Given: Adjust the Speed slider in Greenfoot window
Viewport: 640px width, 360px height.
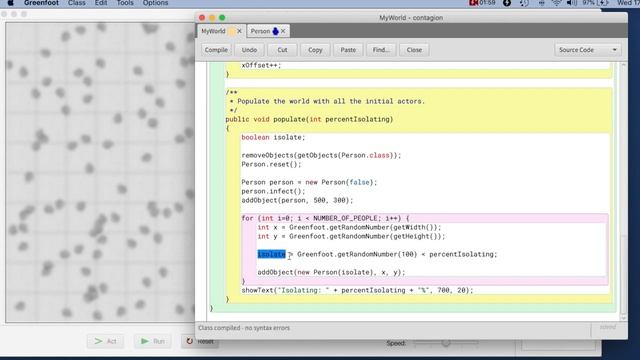Looking at the screenshot, I should tap(446, 343).
